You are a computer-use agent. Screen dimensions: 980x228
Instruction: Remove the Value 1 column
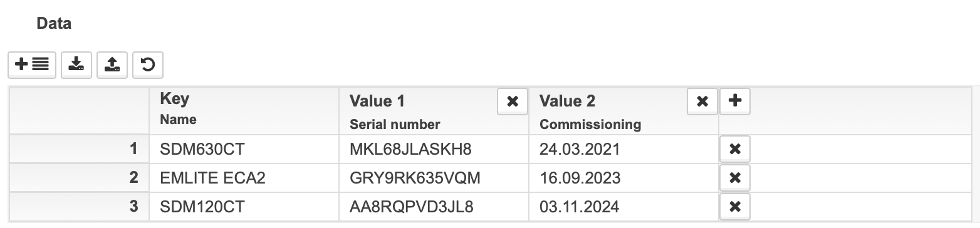pyautogui.click(x=513, y=101)
